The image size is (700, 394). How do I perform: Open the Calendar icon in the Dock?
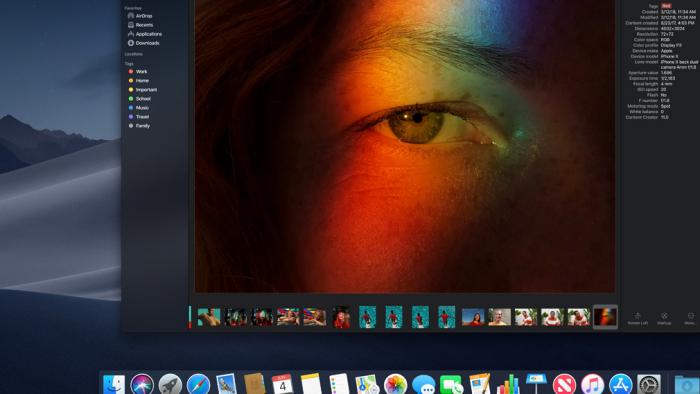click(283, 385)
